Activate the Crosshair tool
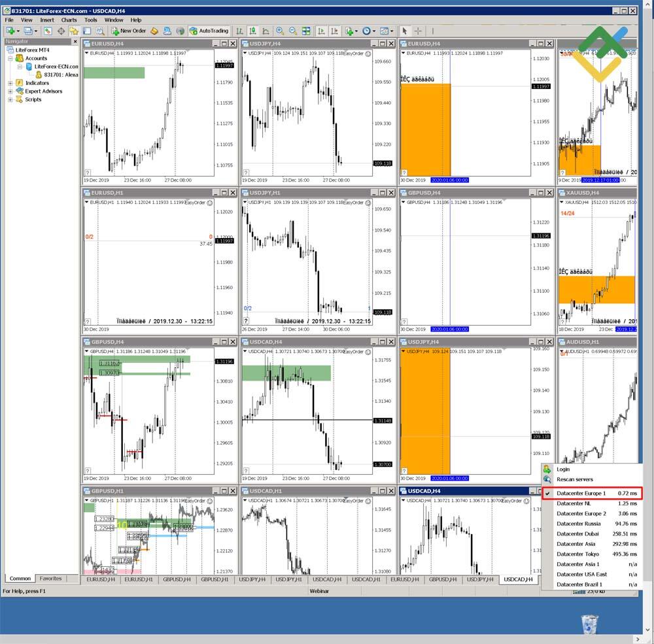 417,31
